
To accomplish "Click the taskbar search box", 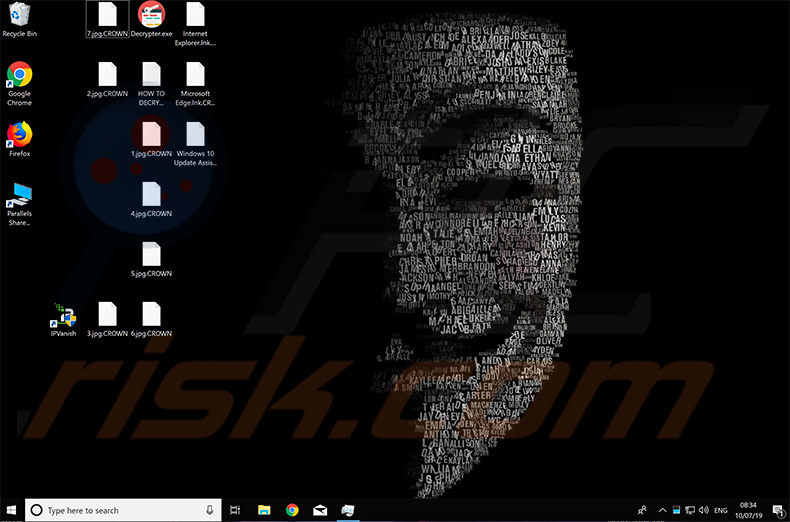I will pos(123,510).
